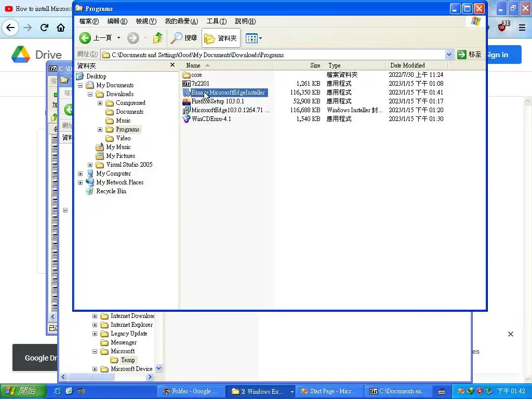Open Views dropdown arrow

click(x=261, y=38)
